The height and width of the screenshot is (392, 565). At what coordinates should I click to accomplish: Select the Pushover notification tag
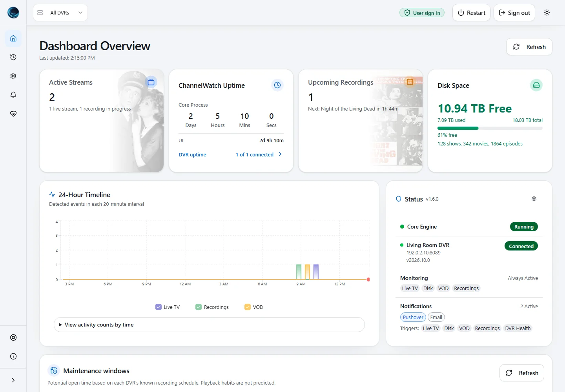413,318
